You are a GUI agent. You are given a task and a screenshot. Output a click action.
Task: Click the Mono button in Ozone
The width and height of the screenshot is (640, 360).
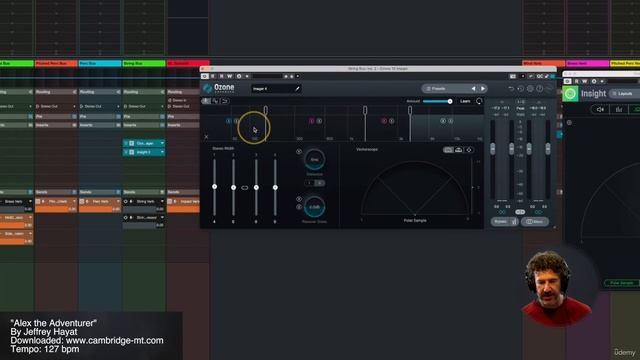click(535, 222)
